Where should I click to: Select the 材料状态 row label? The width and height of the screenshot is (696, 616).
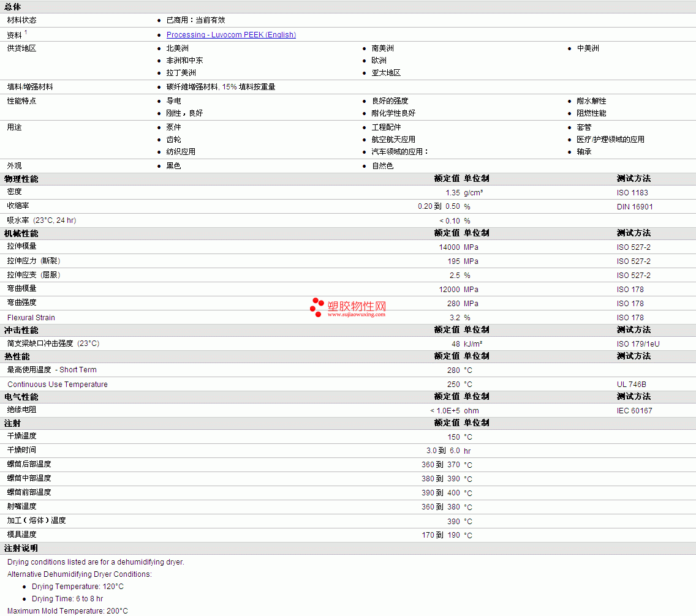(22, 20)
